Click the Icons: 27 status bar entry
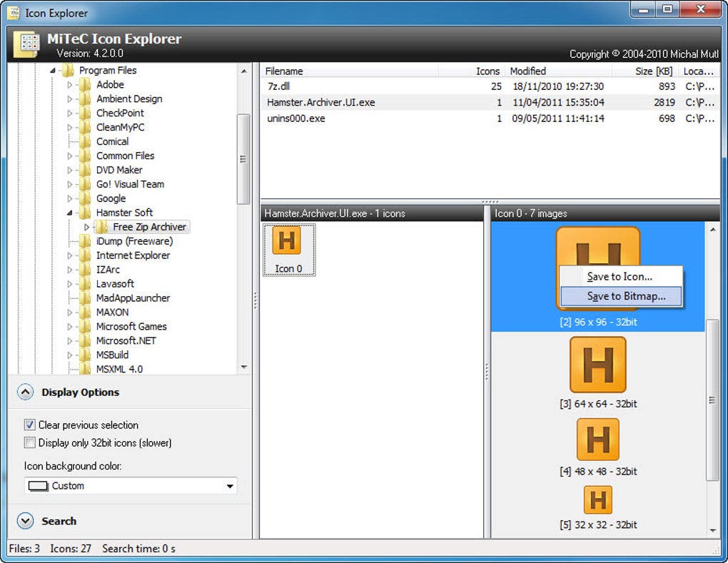 coord(71,549)
